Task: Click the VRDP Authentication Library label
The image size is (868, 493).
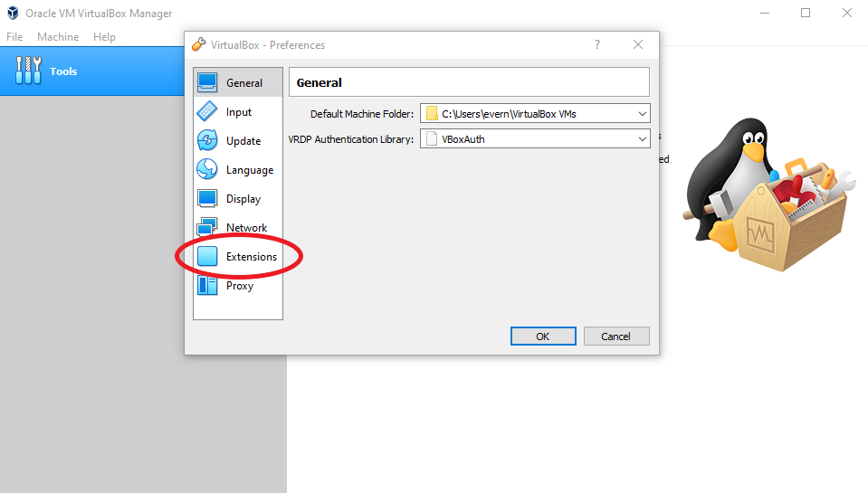Action: click(351, 139)
